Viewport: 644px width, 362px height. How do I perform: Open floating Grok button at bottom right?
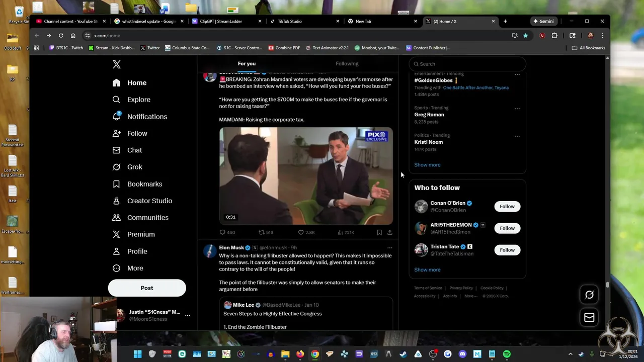pyautogui.click(x=589, y=295)
